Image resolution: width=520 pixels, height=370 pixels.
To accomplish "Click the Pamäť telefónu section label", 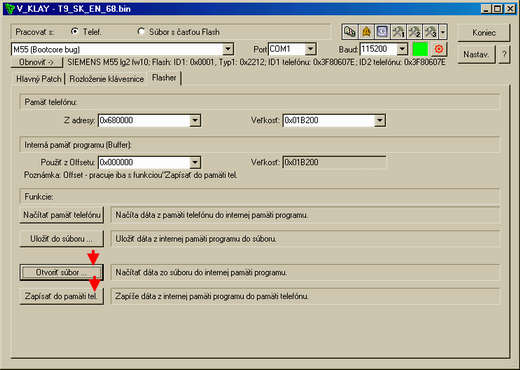I will click(51, 102).
